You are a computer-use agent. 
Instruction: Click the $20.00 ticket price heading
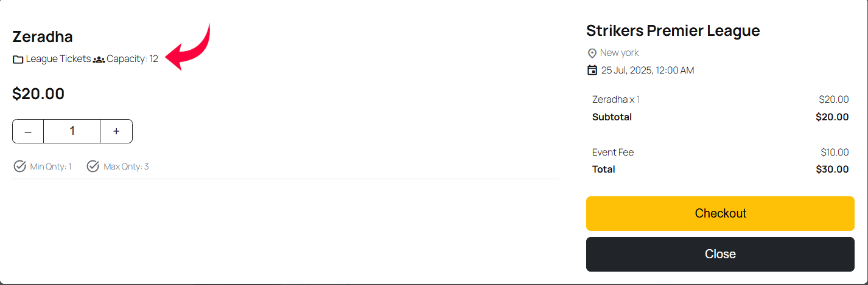(x=38, y=94)
